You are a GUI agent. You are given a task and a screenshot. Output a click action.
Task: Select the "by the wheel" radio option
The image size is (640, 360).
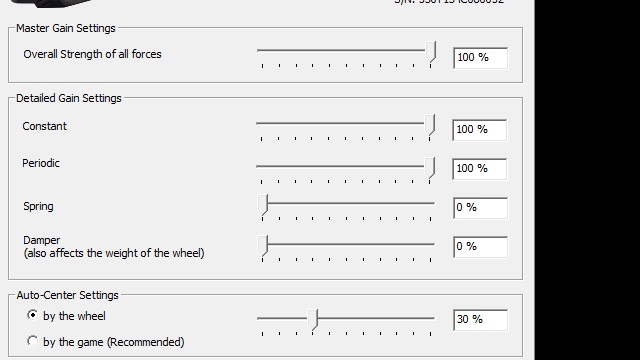coord(32,315)
